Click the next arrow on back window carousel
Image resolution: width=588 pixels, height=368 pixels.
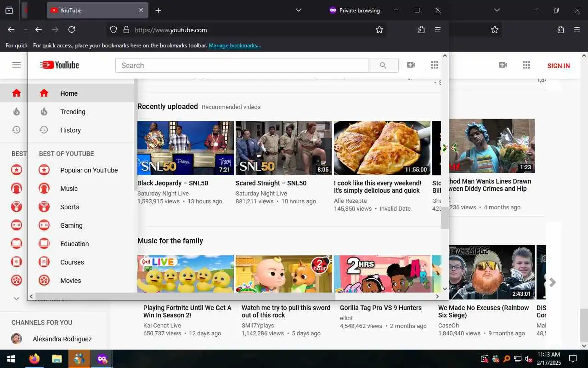click(553, 282)
